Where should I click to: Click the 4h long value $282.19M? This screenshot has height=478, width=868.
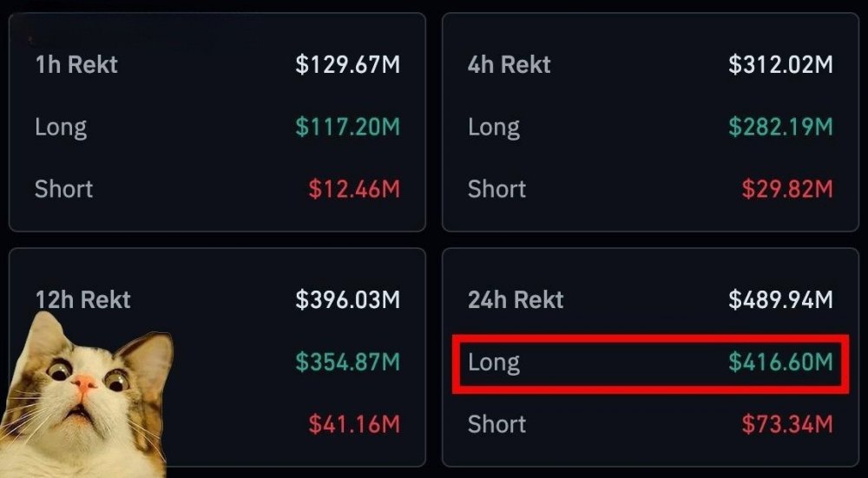pos(780,128)
